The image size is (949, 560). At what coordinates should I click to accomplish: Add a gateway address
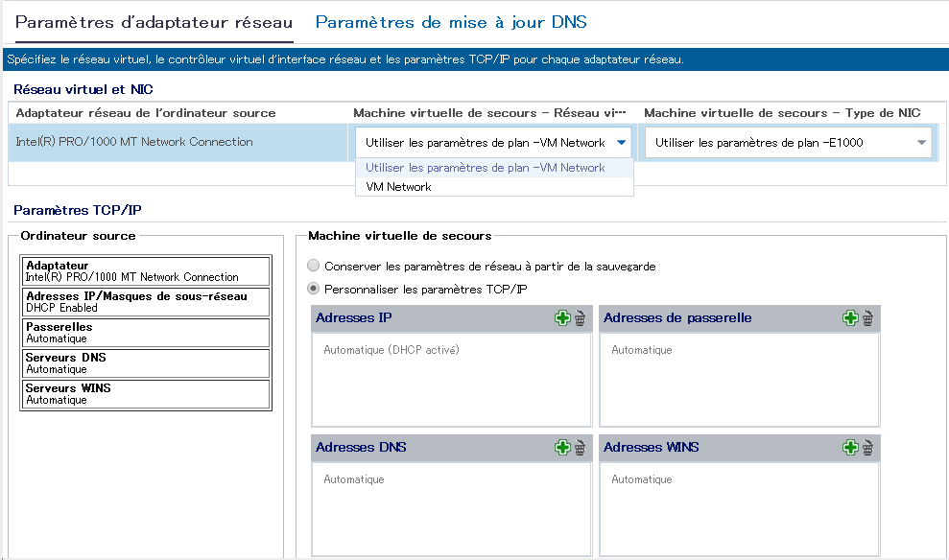tap(850, 317)
